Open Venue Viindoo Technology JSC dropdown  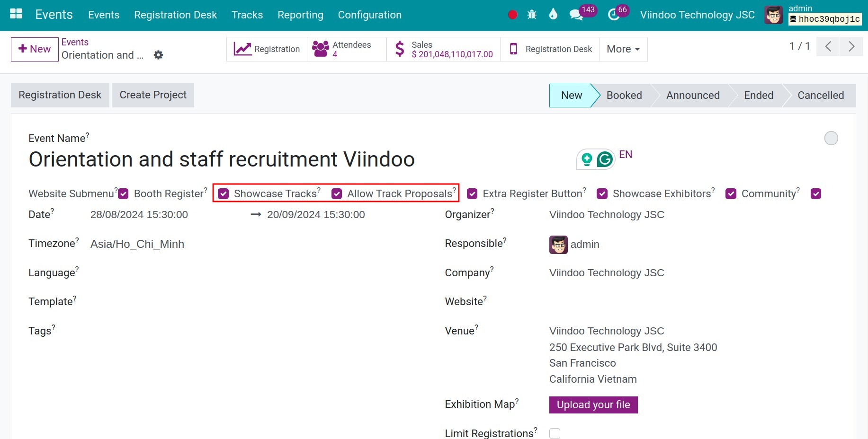coord(694,331)
